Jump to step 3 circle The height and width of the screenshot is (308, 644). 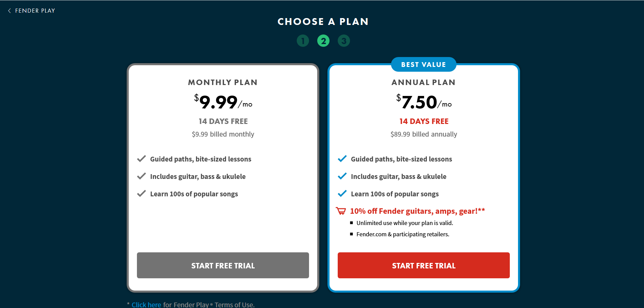344,41
